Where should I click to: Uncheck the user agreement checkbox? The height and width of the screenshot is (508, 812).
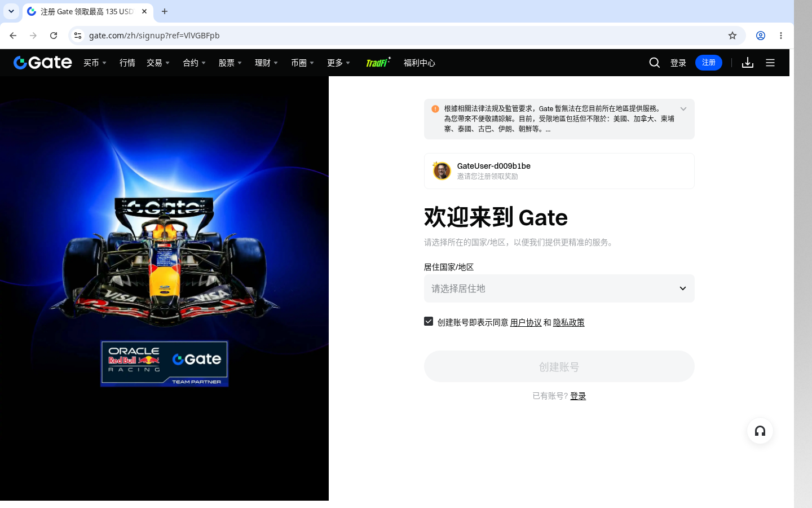pyautogui.click(x=429, y=321)
